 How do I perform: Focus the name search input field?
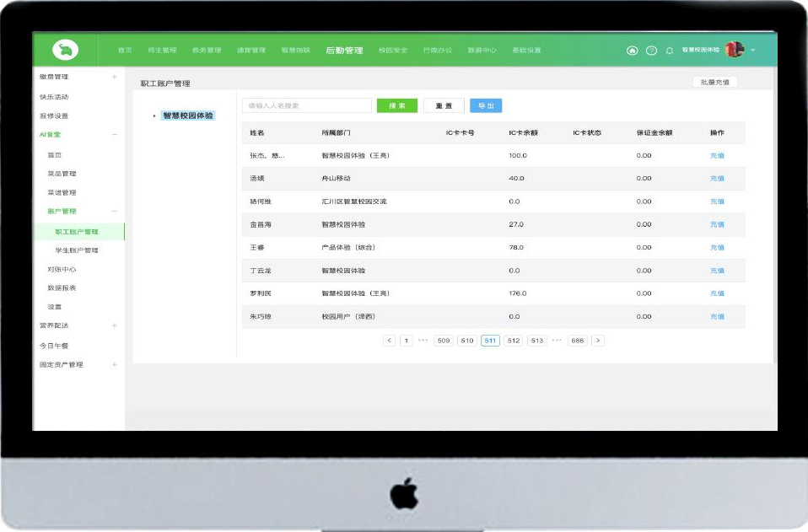point(306,106)
